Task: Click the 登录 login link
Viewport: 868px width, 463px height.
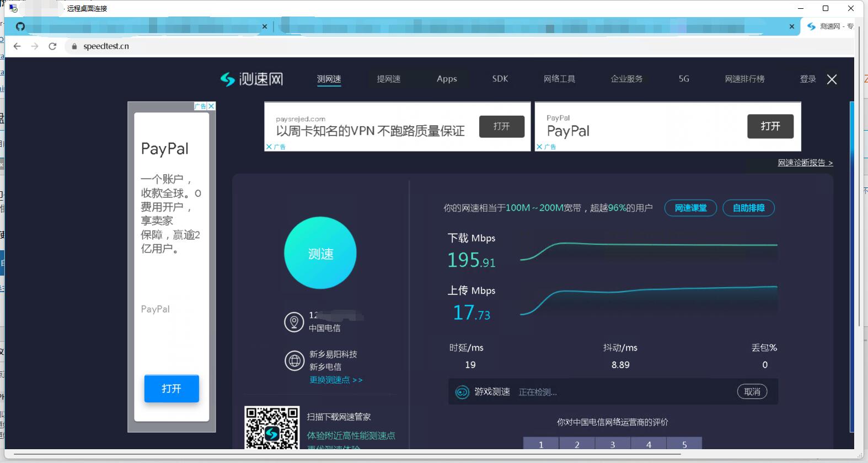Action: click(x=808, y=79)
